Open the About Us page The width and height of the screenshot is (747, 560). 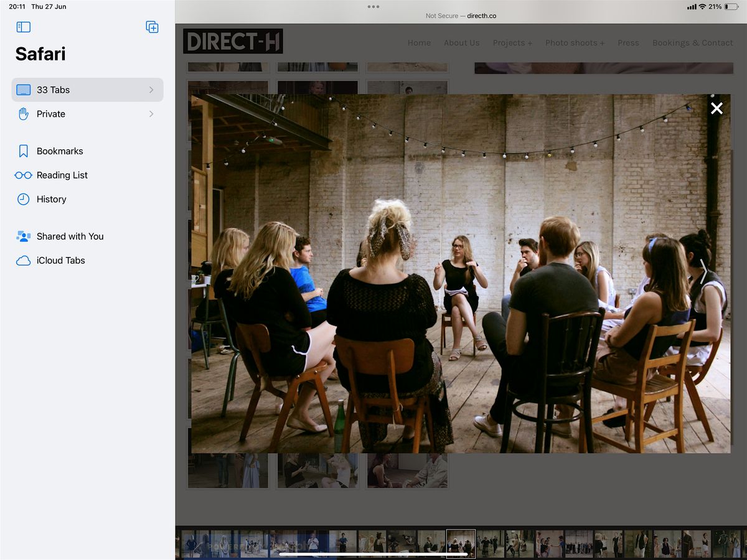click(x=461, y=43)
